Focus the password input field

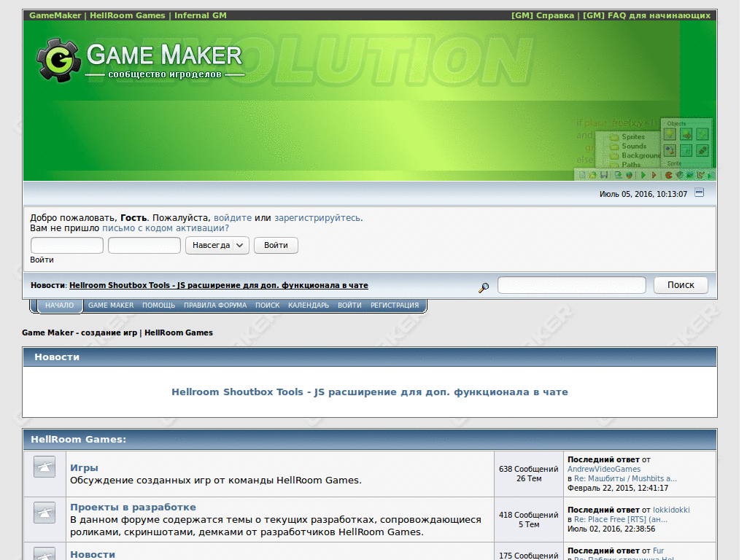[x=144, y=245]
